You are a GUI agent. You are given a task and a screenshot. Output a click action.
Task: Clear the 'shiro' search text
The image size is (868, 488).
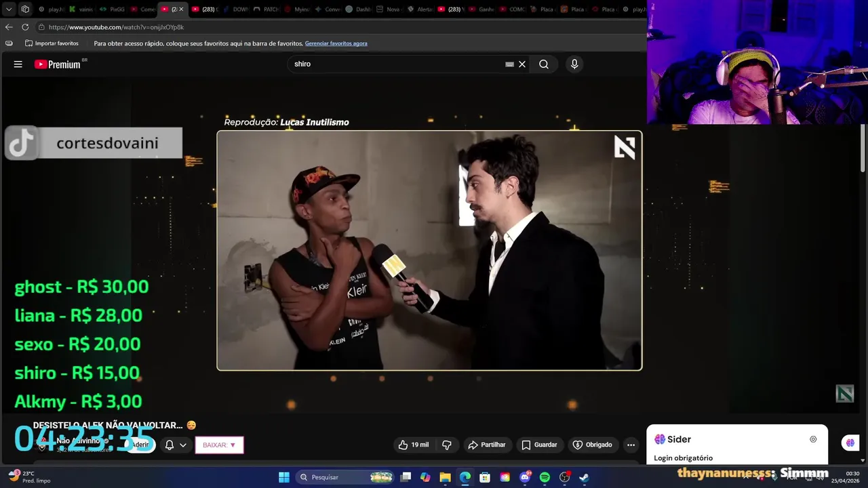click(522, 64)
